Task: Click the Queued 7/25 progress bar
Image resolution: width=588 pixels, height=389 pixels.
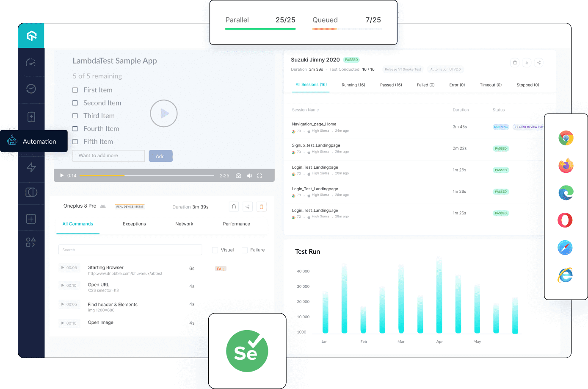Action: (347, 29)
